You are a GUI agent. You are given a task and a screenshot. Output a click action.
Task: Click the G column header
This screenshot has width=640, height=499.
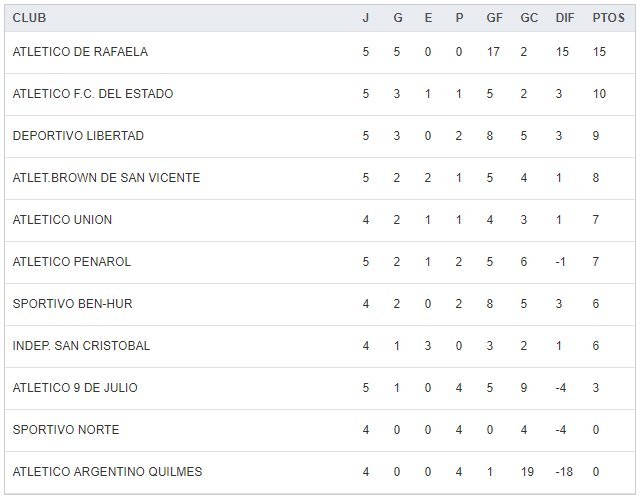coord(396,18)
